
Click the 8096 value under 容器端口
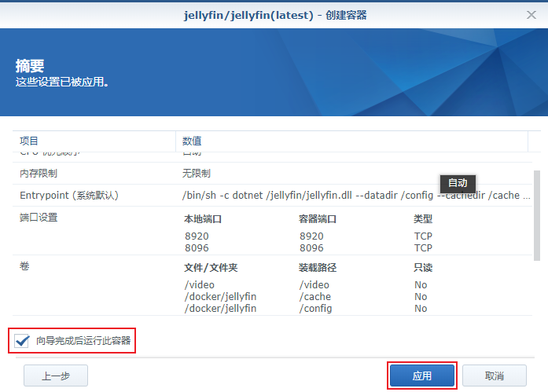click(311, 247)
